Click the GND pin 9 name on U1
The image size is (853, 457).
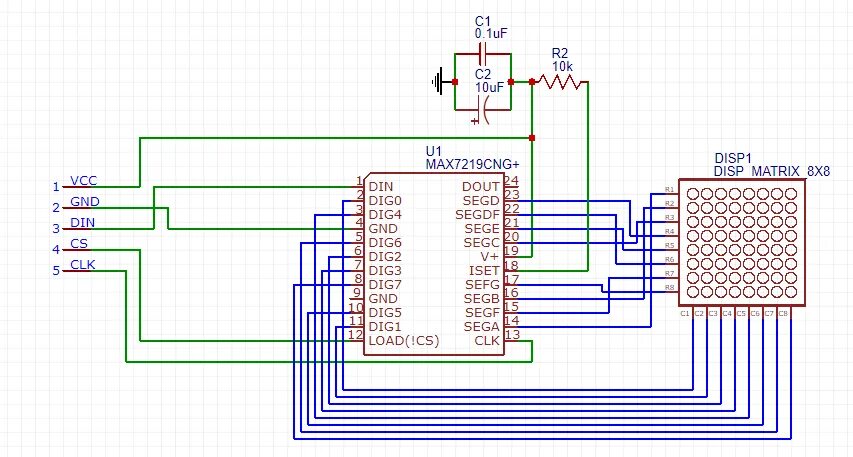pos(383,299)
